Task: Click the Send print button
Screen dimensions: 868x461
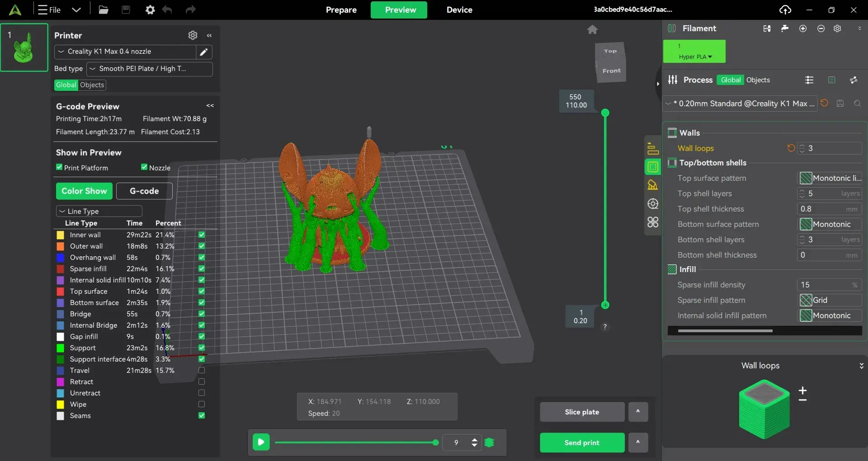Action: (x=582, y=442)
